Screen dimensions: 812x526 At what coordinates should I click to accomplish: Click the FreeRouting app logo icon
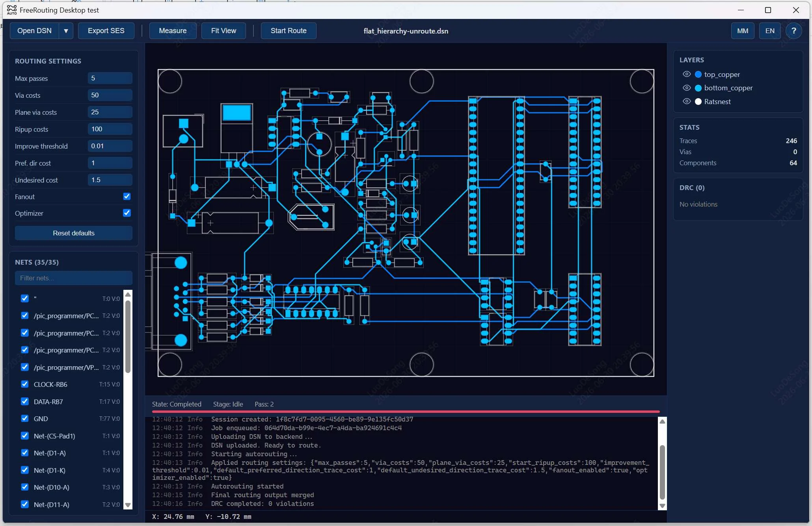click(11, 10)
